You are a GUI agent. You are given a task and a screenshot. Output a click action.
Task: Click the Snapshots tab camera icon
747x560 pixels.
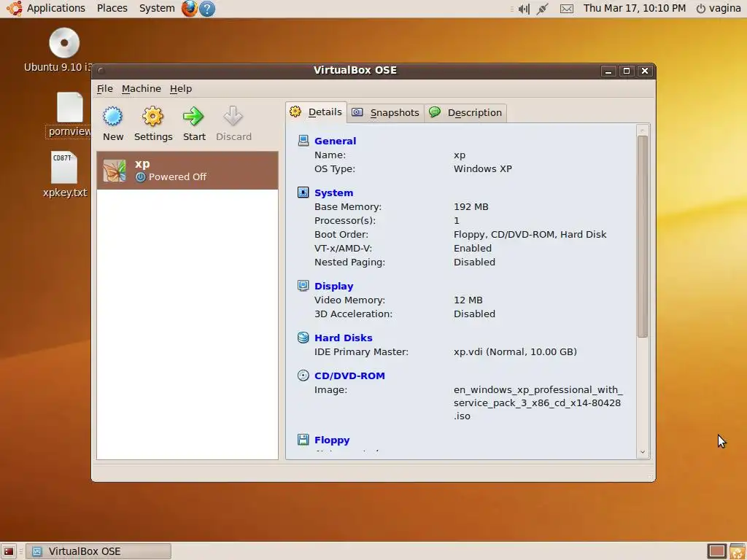357,112
